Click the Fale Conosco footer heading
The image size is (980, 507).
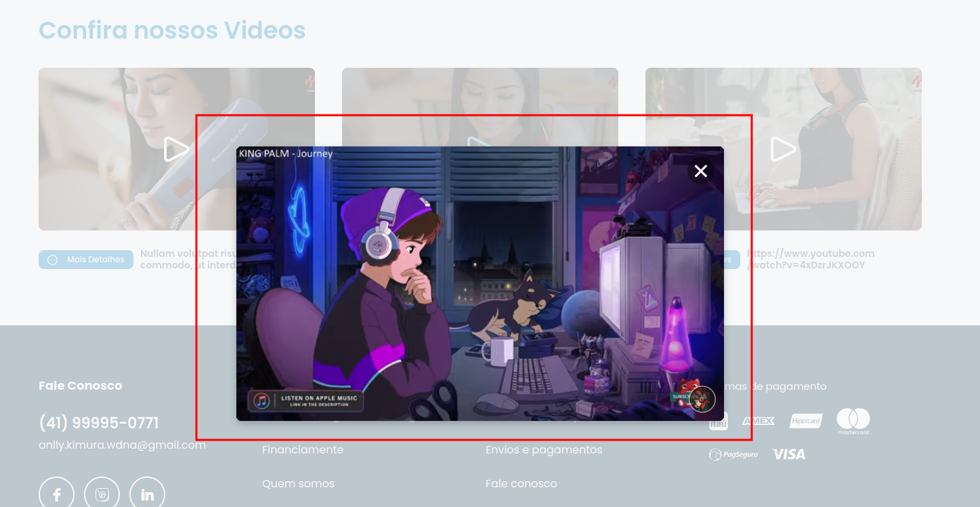(81, 386)
